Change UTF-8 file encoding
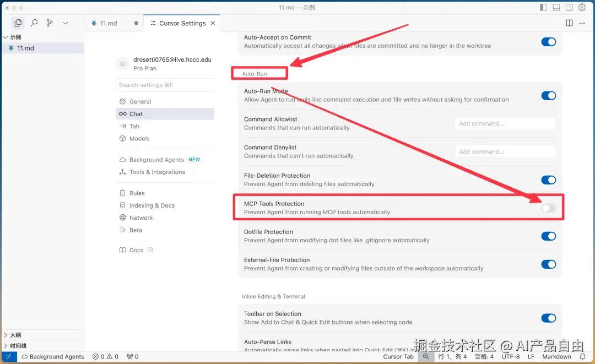 pos(510,356)
